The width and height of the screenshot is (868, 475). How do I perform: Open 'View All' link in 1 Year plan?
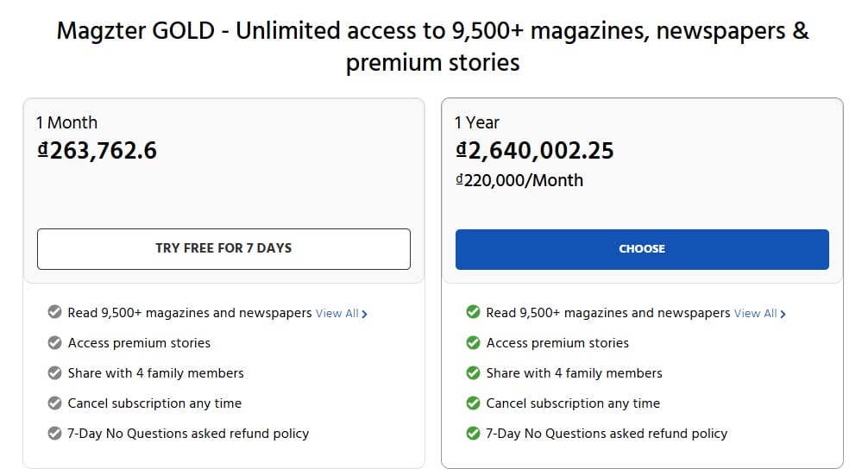pos(759,314)
